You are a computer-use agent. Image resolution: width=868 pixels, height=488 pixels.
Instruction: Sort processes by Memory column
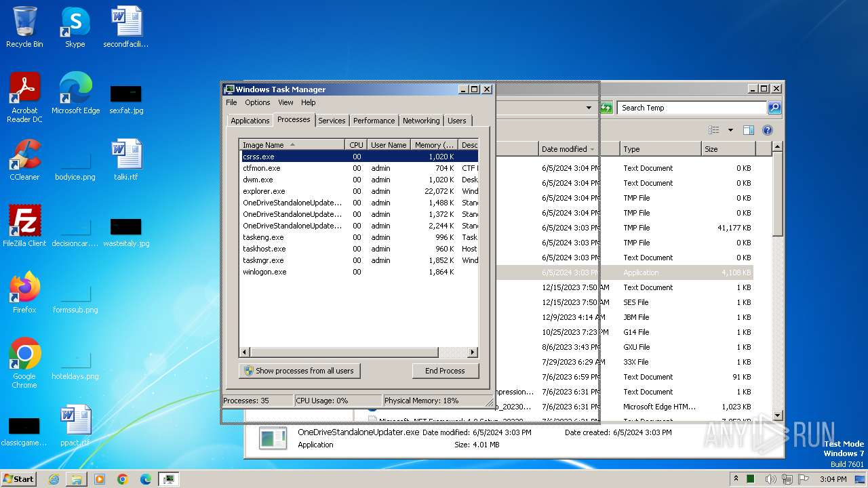pos(434,144)
